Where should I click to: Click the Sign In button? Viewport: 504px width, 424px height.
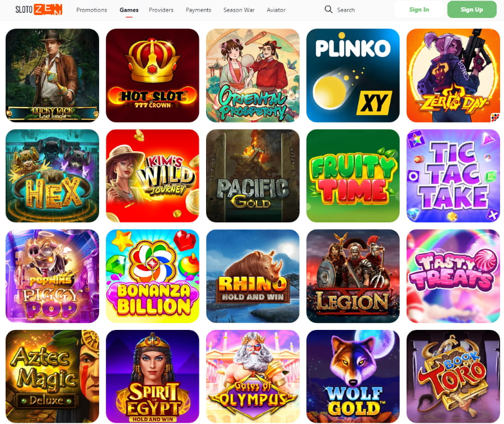(x=419, y=10)
